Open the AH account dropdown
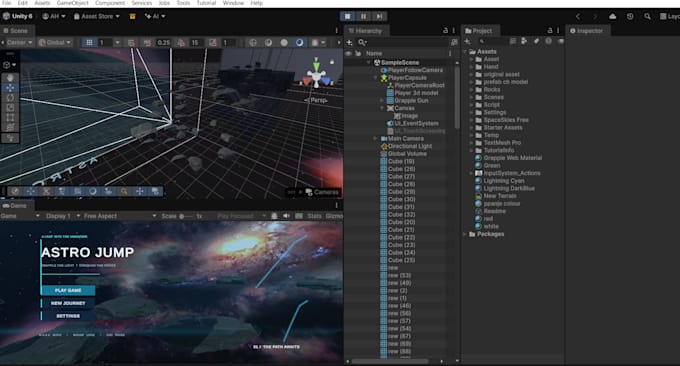 pyautogui.click(x=54, y=16)
